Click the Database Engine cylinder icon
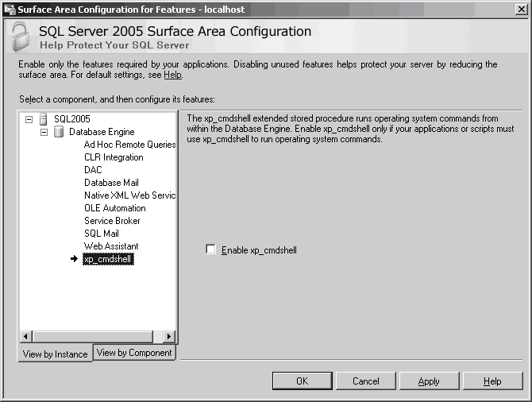Viewport: 532px width, 402px height. point(59,132)
